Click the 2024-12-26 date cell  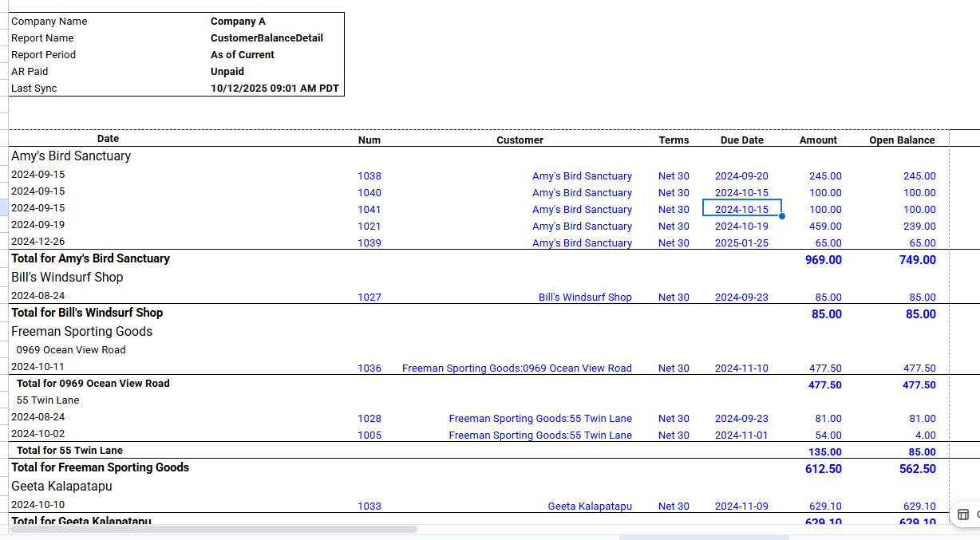point(38,242)
